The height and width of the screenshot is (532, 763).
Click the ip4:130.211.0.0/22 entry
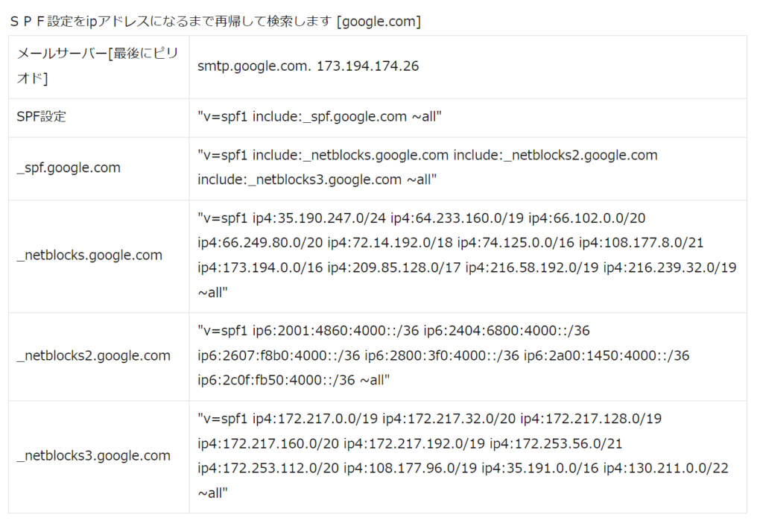tap(665, 468)
